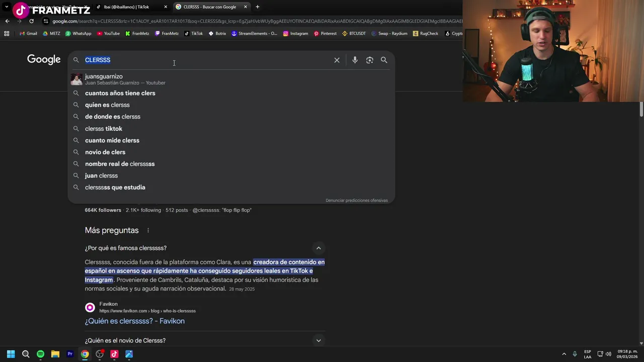Image resolution: width=644 pixels, height=362 pixels.
Task: Collapse the '¿Por qué es famosa clersssss?' question
Action: (318, 248)
